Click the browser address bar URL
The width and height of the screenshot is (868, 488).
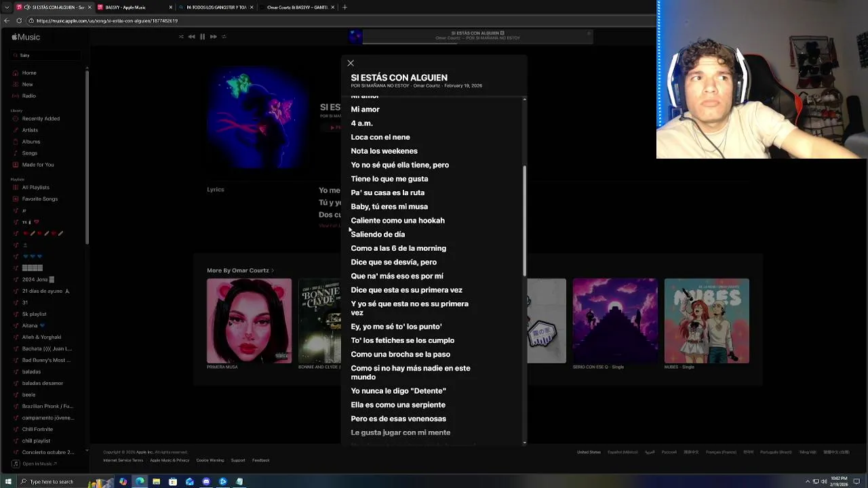pos(107,20)
